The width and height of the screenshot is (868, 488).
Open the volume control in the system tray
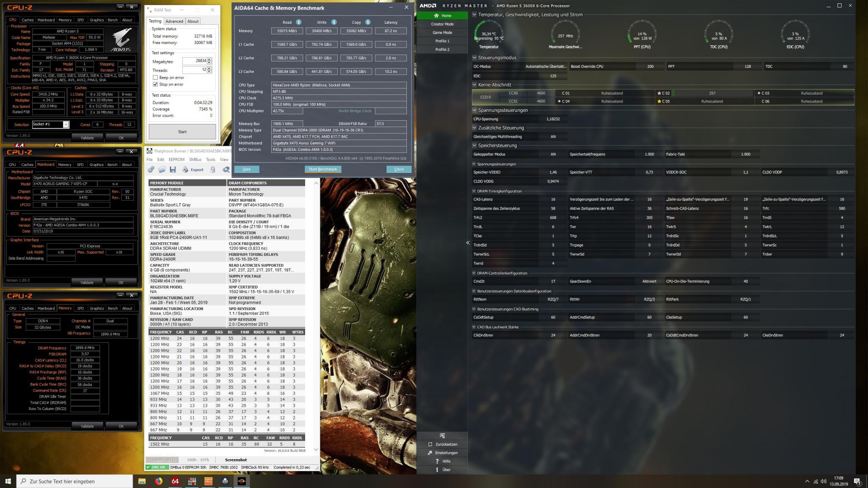pyautogui.click(x=823, y=481)
